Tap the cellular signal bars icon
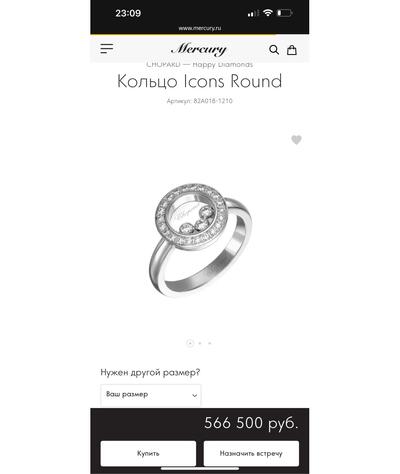 (x=253, y=13)
